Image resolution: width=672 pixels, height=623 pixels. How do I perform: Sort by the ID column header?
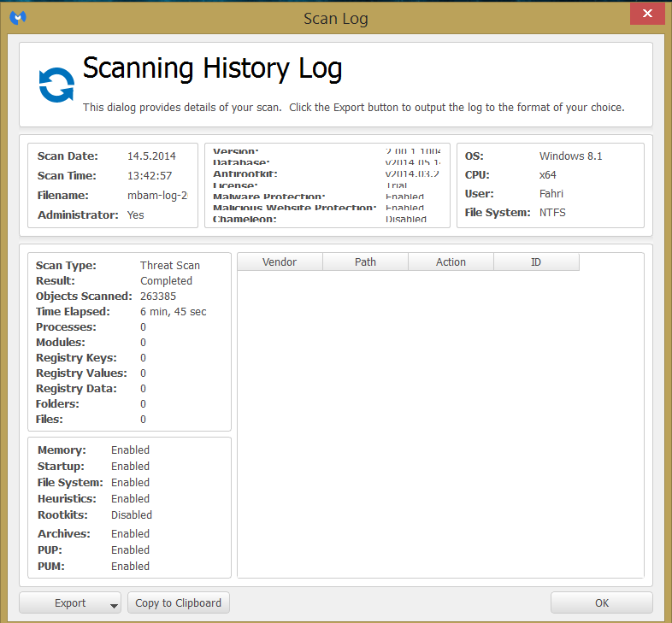[536, 262]
